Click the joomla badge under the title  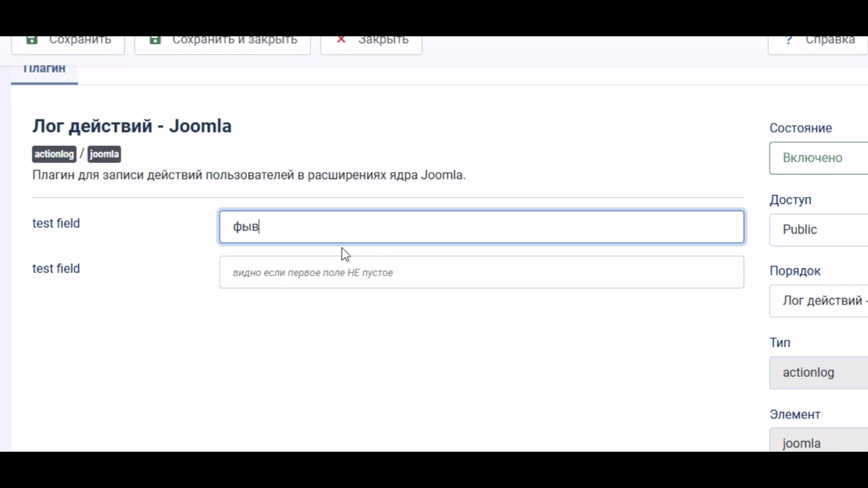pyautogui.click(x=104, y=154)
